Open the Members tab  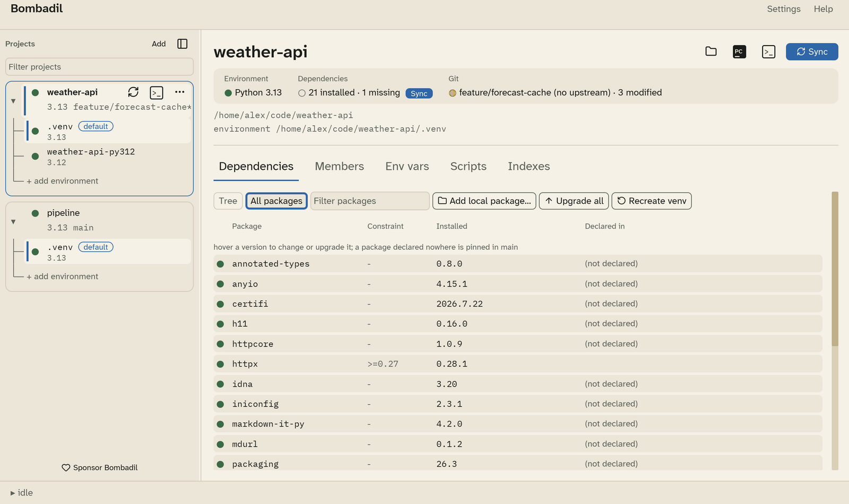pos(340,166)
